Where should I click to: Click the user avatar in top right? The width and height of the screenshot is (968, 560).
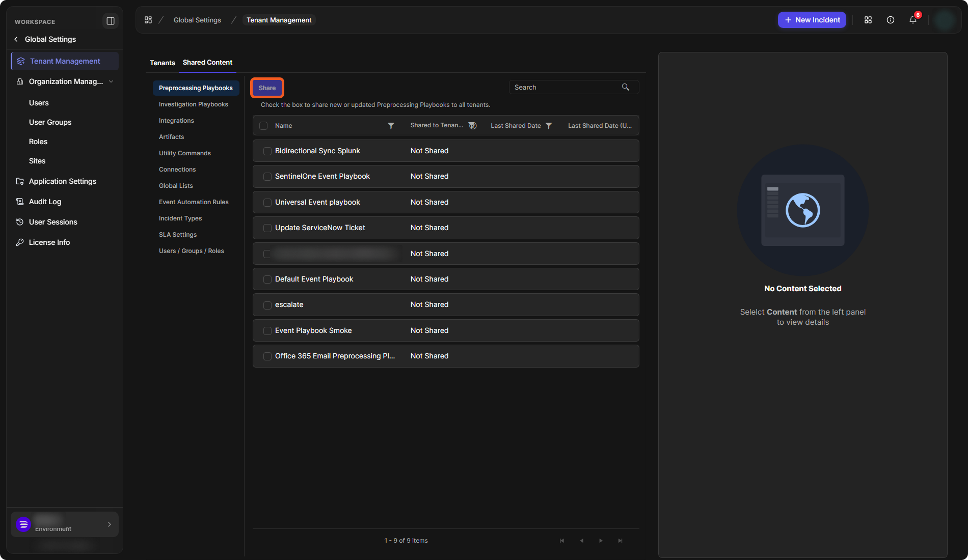945,20
